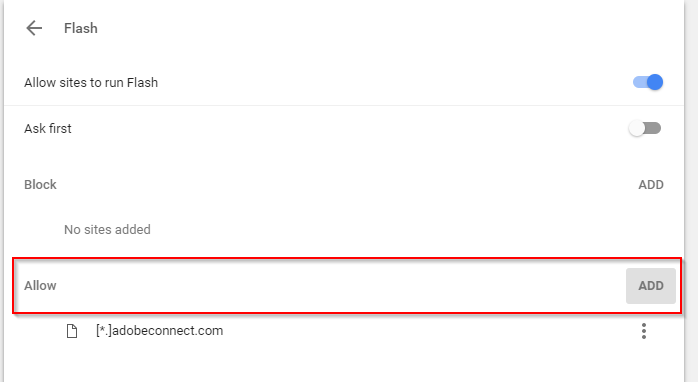Image resolution: width=698 pixels, height=382 pixels.
Task: Disable the Allow sites to run Flash switch
Action: coord(648,82)
